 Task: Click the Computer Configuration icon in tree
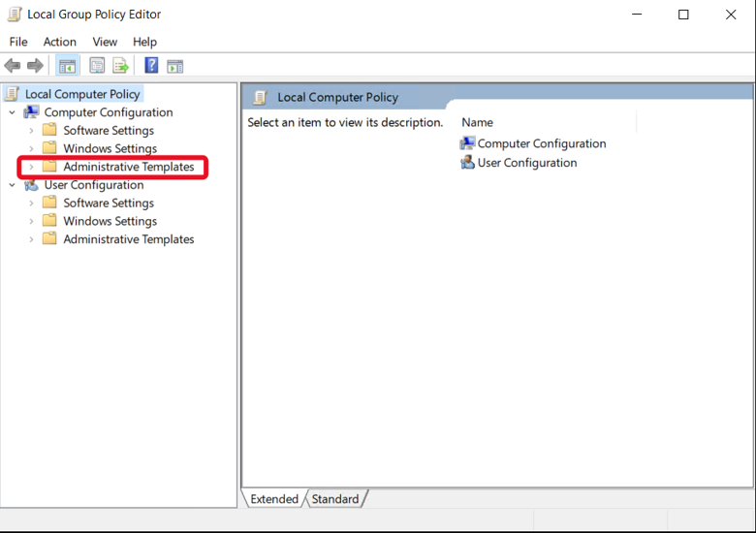(x=31, y=111)
